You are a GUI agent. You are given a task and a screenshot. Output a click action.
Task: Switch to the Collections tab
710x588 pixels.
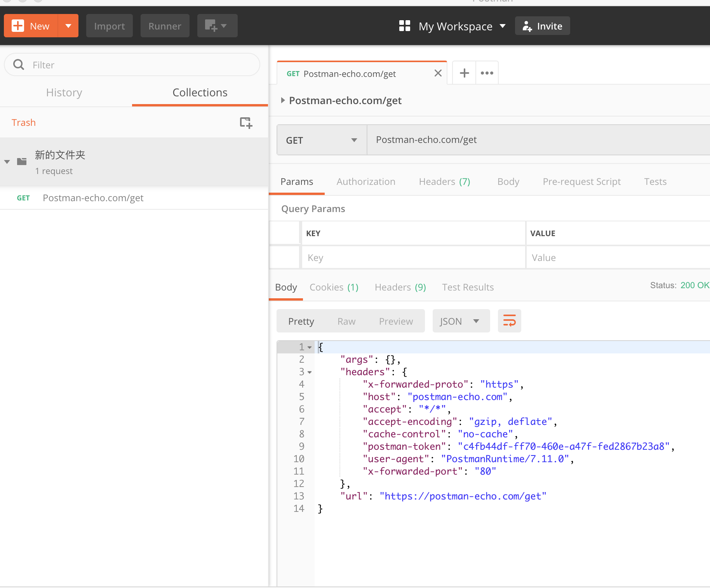(200, 92)
